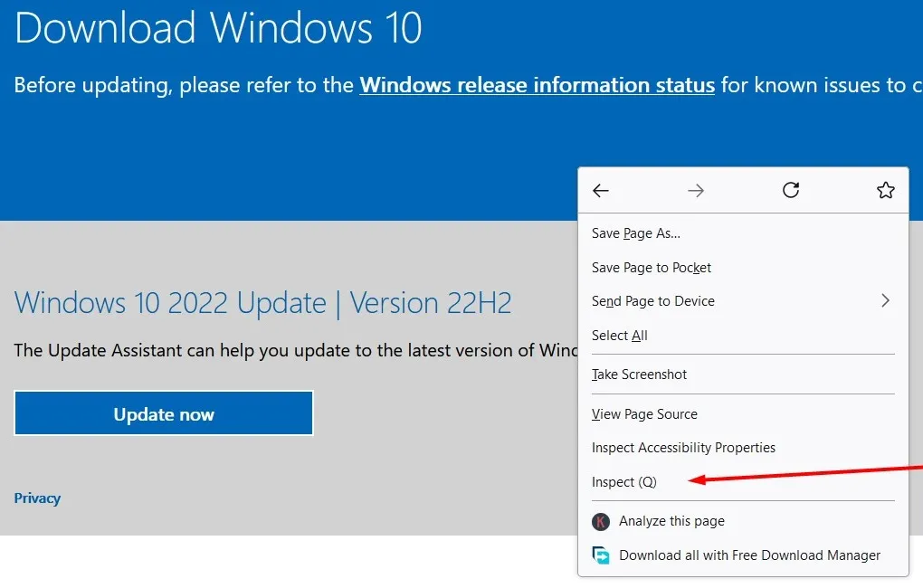This screenshot has width=923, height=588.
Task: Open the Windows release information status link
Action: coord(537,85)
